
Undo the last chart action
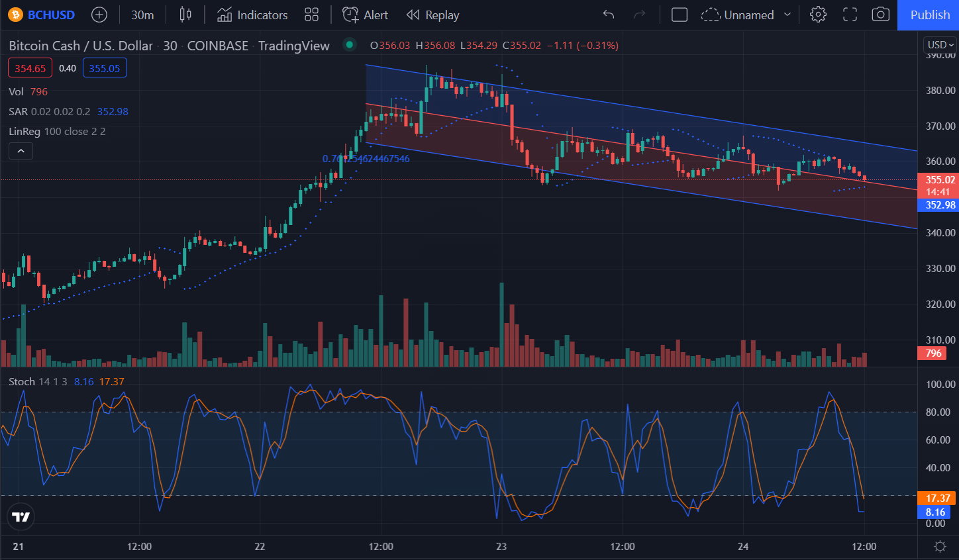(609, 15)
